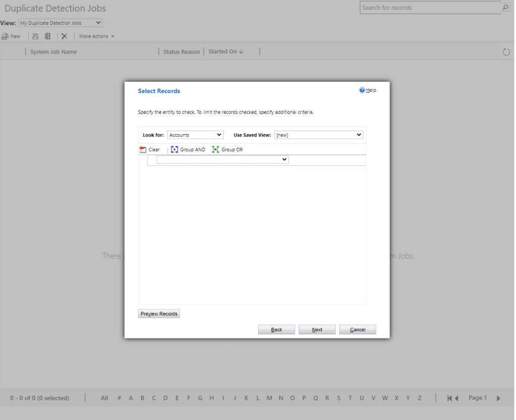
Task: Click the Group OR bracket icon
Action: [216, 150]
